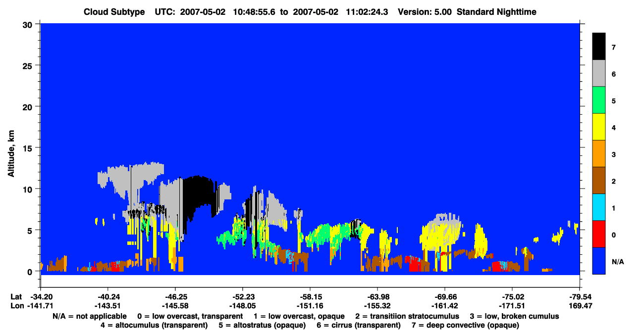
Task: Click longitude value '-171.51'
Action: pyautogui.click(x=512, y=306)
